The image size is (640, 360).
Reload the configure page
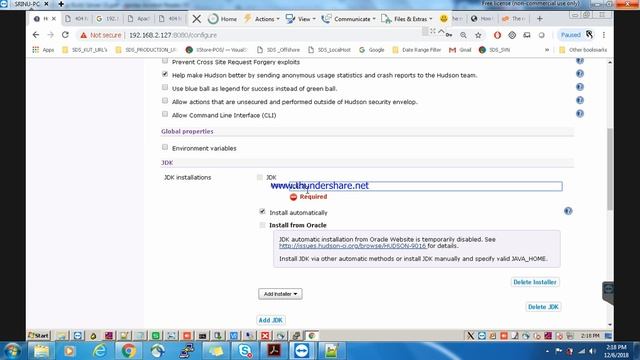(65, 35)
